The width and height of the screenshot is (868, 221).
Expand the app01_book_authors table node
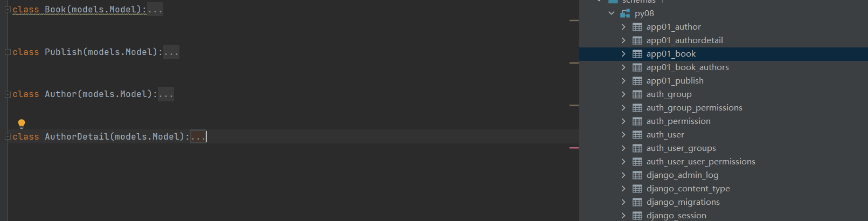coord(623,67)
